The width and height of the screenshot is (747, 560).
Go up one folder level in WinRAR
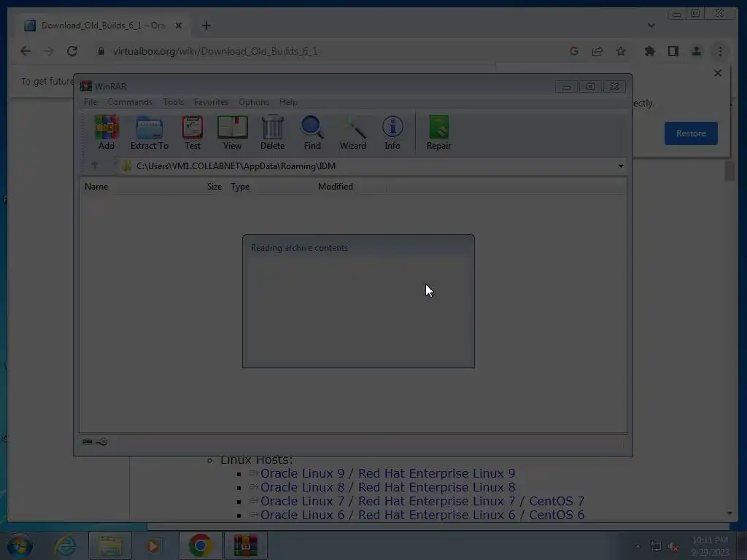pyautogui.click(x=95, y=166)
